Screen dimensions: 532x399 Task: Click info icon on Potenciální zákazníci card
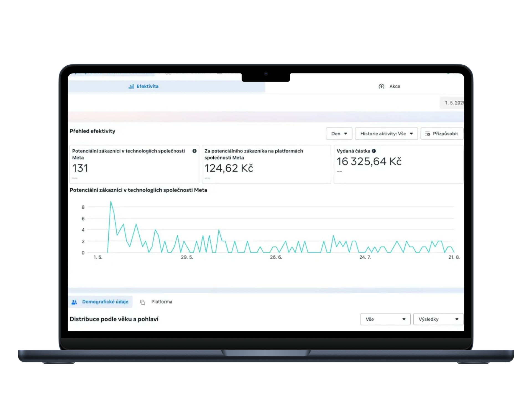coord(195,151)
